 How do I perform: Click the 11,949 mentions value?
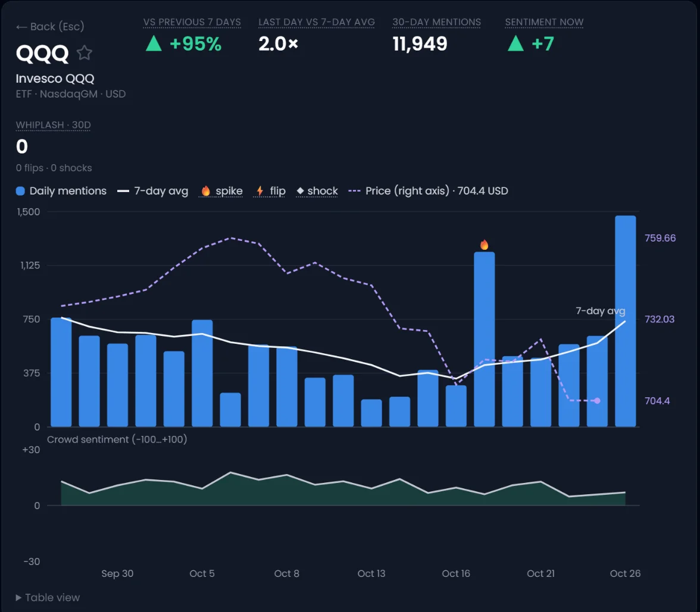click(x=420, y=44)
